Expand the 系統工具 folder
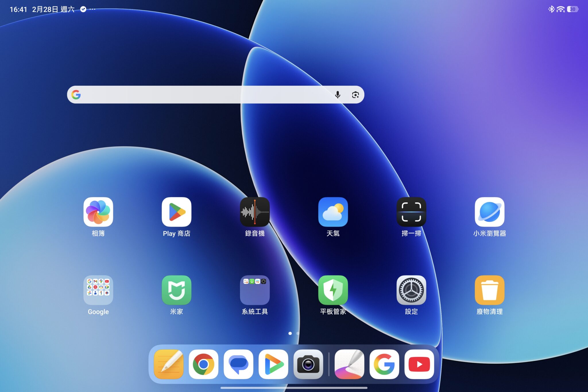This screenshot has width=588, height=392. pyautogui.click(x=255, y=290)
